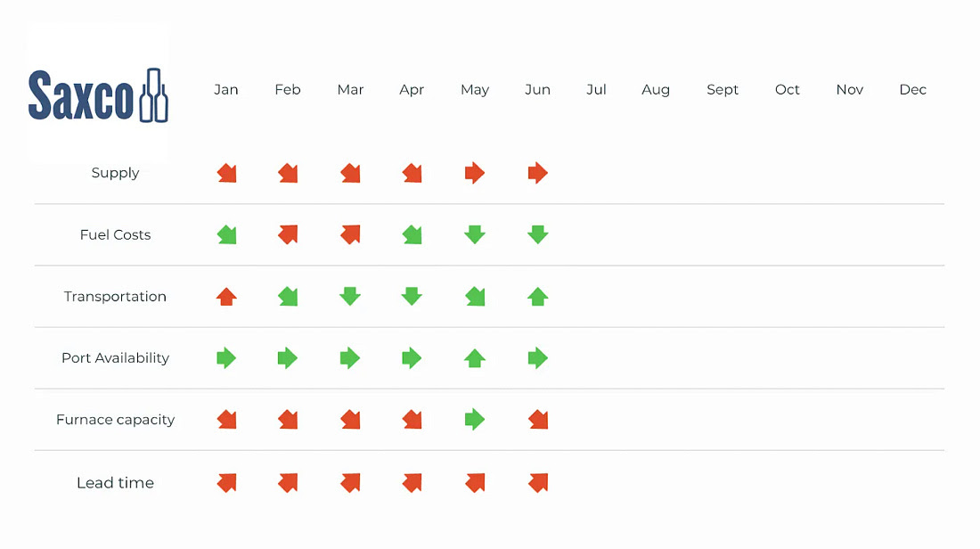The image size is (980, 549).
Task: Click the Fuel Costs arrow for January
Action: click(226, 235)
